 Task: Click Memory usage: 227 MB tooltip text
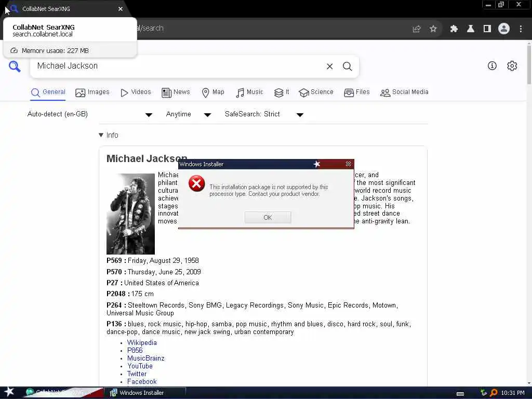55,50
